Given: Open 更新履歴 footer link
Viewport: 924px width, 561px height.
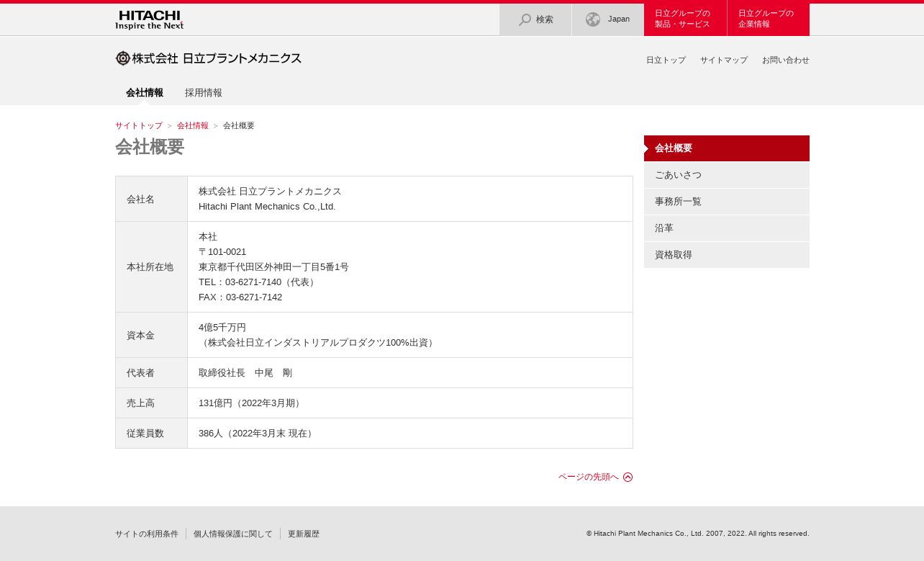Looking at the screenshot, I should pyautogui.click(x=304, y=534).
